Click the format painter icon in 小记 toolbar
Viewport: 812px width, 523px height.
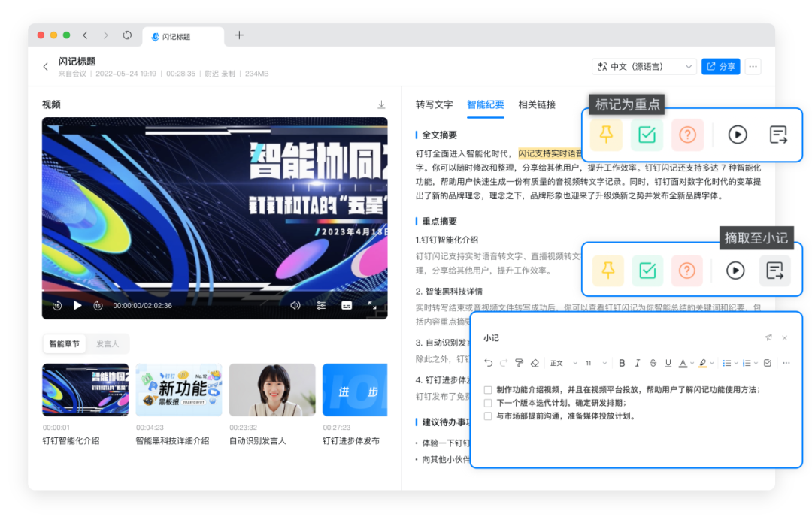point(519,363)
